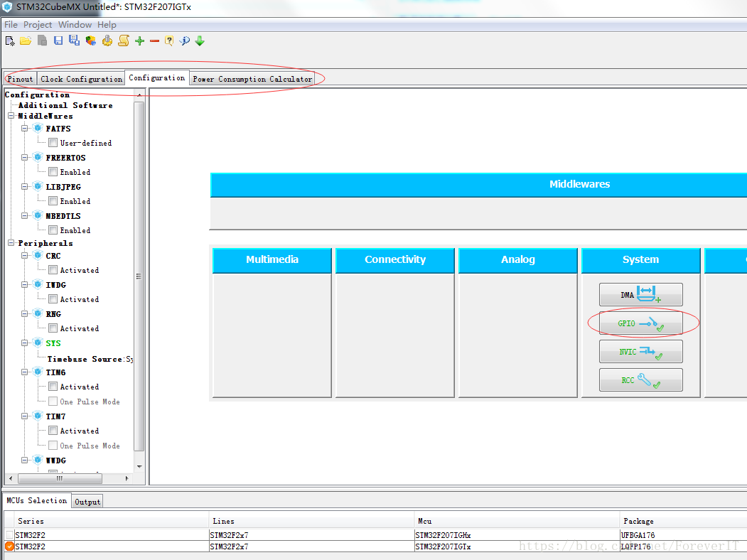Screen dimensions: 747x560
Task: Open the Window menu
Action: pos(75,25)
